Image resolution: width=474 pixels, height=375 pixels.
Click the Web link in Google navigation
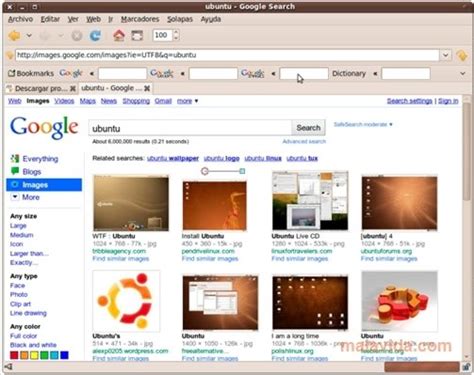[x=15, y=101]
